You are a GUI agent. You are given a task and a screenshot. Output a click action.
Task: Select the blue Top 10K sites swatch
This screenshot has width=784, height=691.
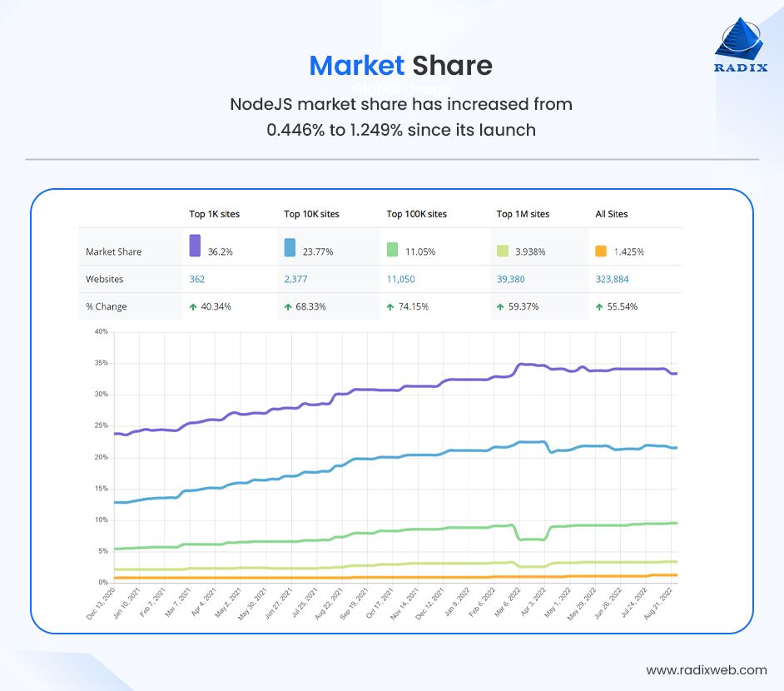(290, 247)
